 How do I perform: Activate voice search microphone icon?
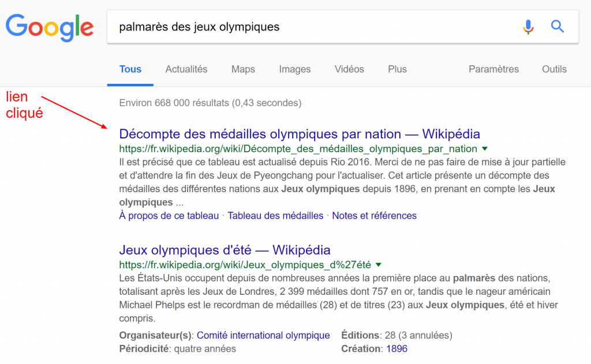[x=528, y=27]
